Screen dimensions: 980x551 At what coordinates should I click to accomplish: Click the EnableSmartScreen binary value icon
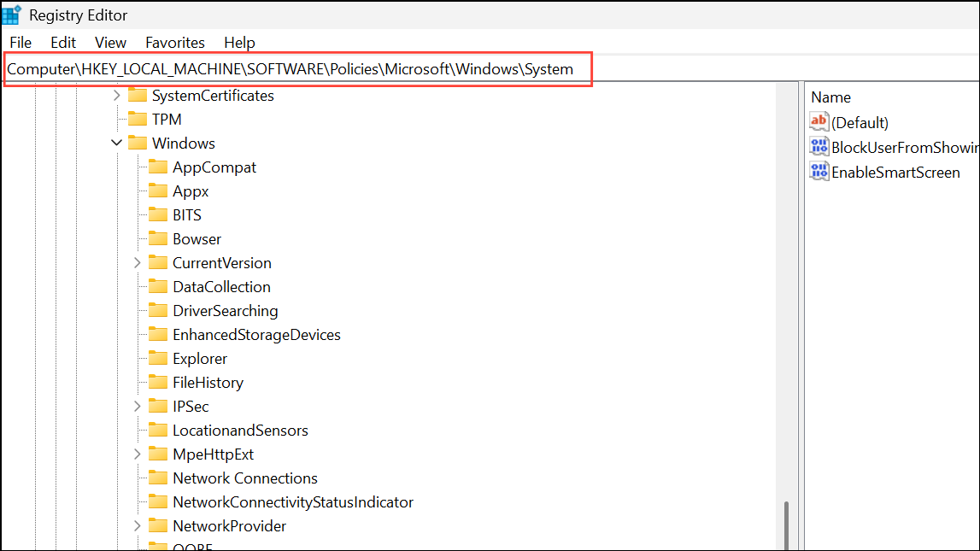point(819,172)
